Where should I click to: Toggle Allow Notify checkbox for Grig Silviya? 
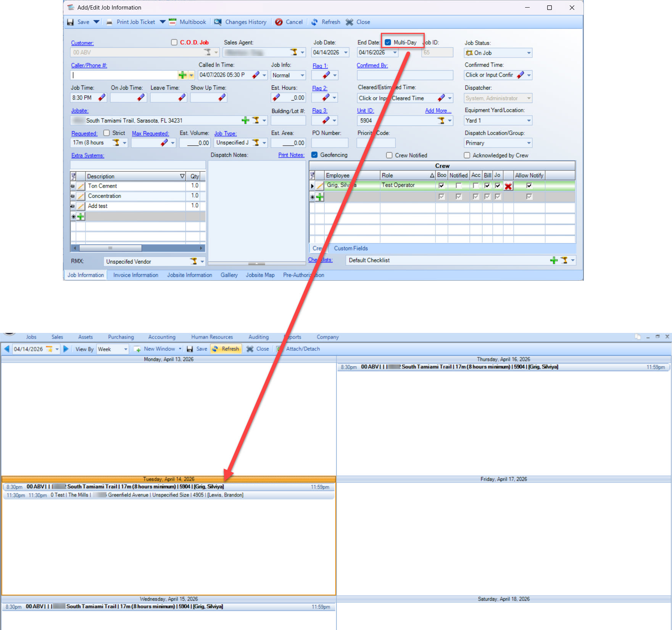529,186
